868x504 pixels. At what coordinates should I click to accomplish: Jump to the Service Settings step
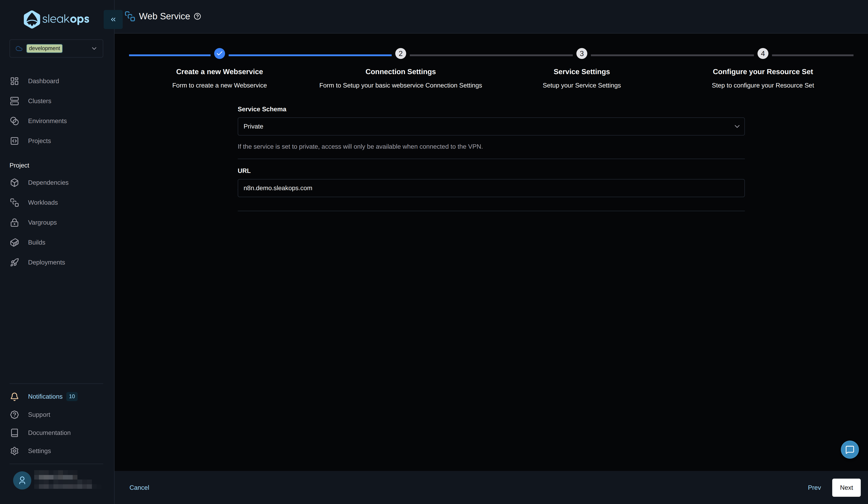[x=581, y=53]
